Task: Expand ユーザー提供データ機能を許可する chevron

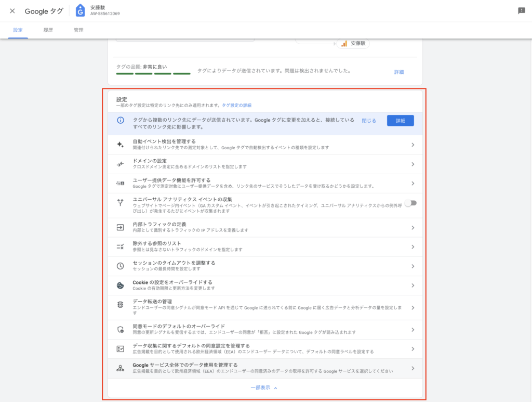Action: click(413, 184)
